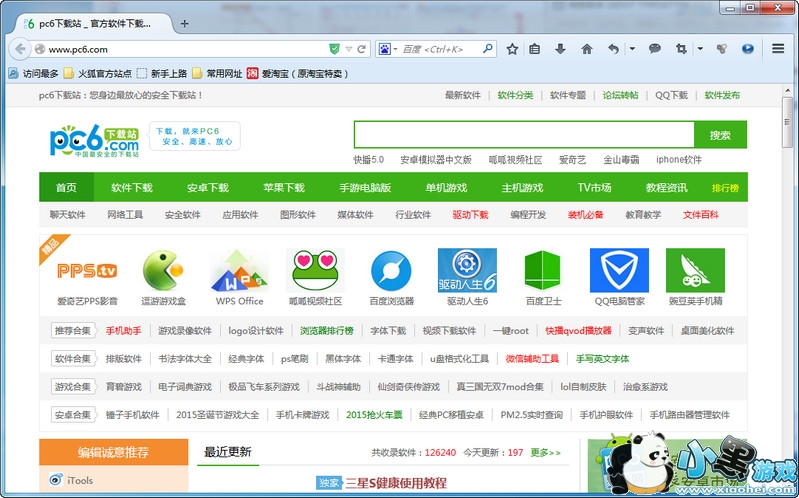Open 单机游戏 navigation item
The height and width of the screenshot is (498, 799).
click(x=446, y=187)
